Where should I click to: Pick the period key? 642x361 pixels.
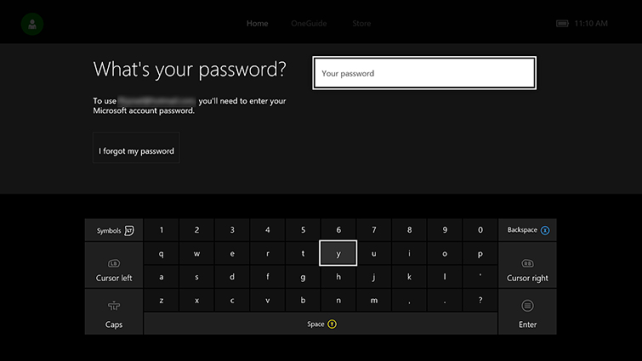pos(445,300)
